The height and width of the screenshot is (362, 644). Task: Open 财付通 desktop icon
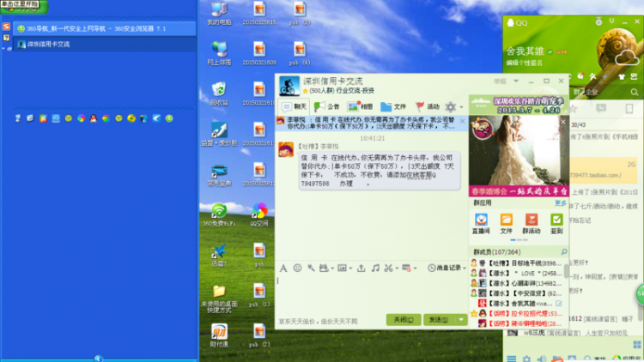pyautogui.click(x=219, y=335)
